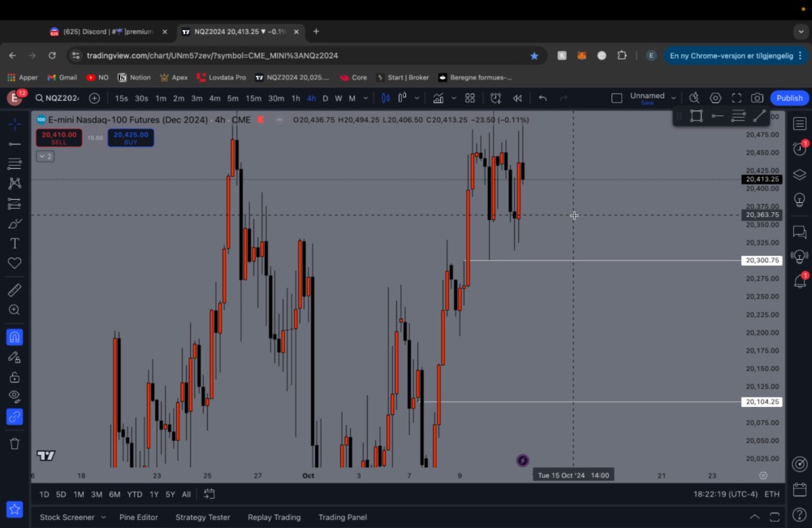Open the notifications bell
812x528 pixels.
click(800, 281)
